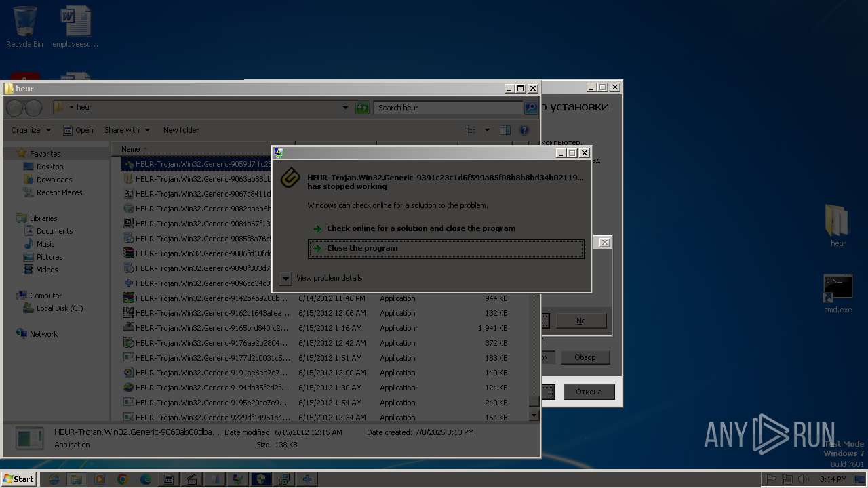
Task: Select Desktop under Favorites
Action: (50, 167)
